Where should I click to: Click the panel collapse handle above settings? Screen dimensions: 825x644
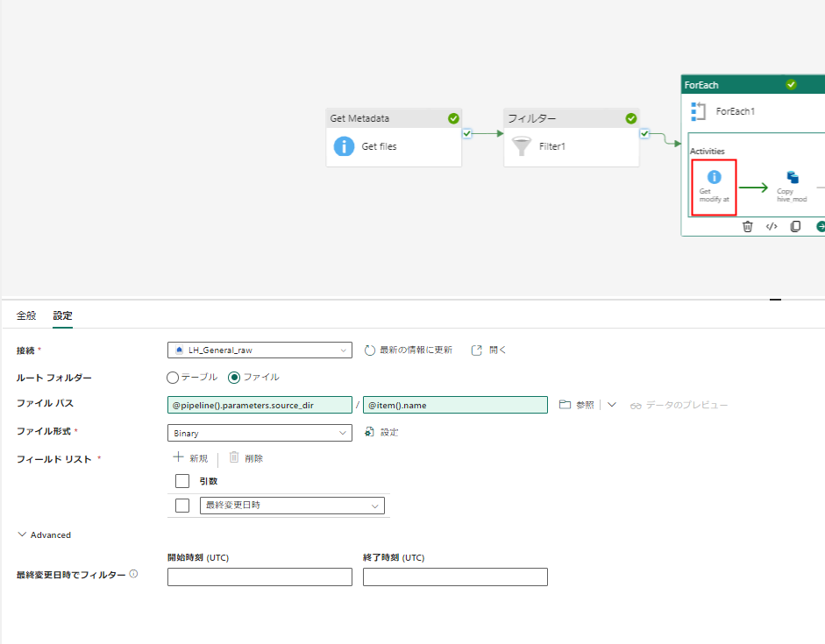click(x=775, y=299)
